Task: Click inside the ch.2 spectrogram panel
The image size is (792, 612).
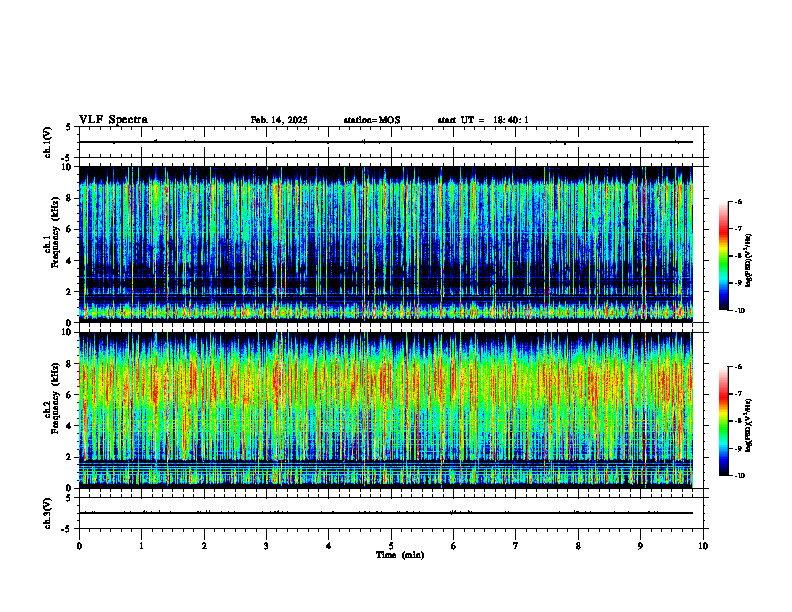Action: [x=385, y=410]
